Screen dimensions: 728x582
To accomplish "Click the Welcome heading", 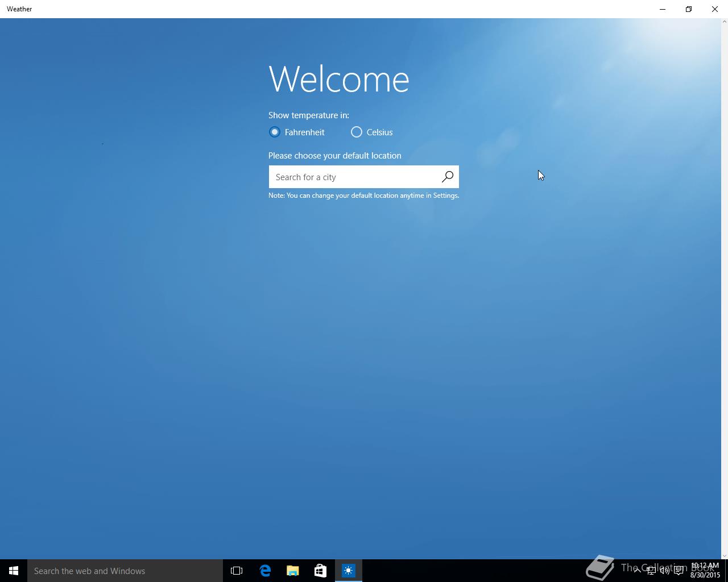I will 339,78.
